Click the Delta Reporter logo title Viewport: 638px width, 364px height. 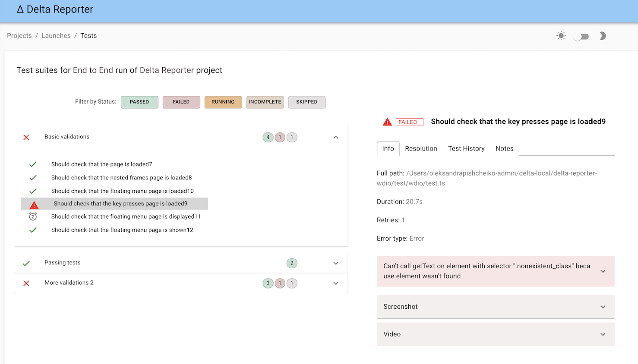[x=55, y=9]
